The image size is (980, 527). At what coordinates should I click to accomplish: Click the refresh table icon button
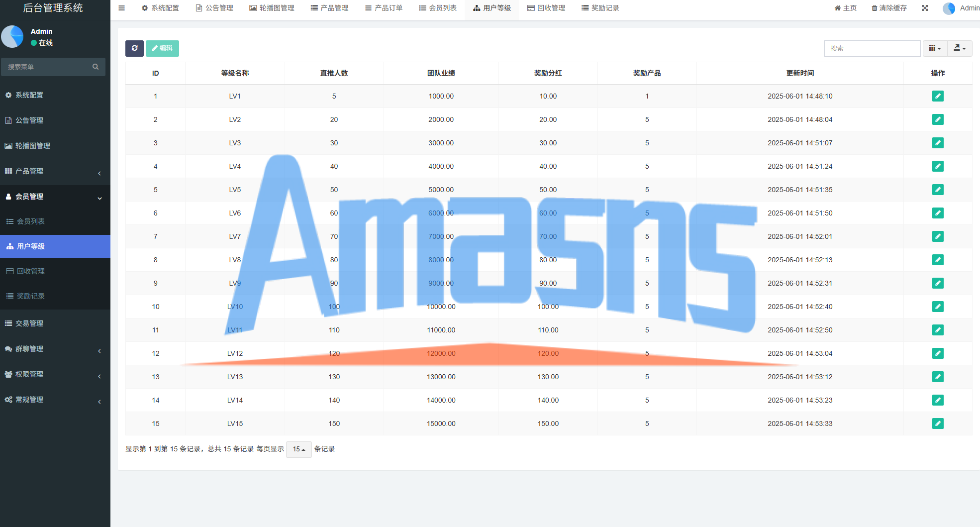[x=134, y=48]
